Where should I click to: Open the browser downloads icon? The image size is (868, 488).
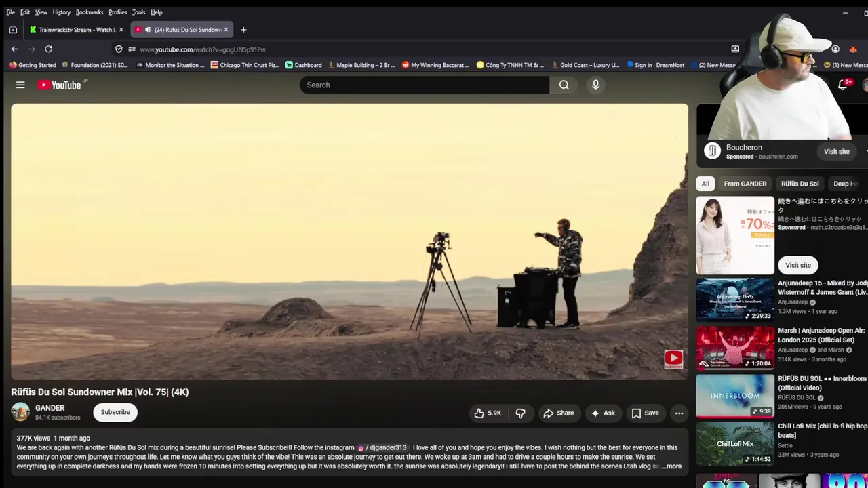(x=735, y=49)
